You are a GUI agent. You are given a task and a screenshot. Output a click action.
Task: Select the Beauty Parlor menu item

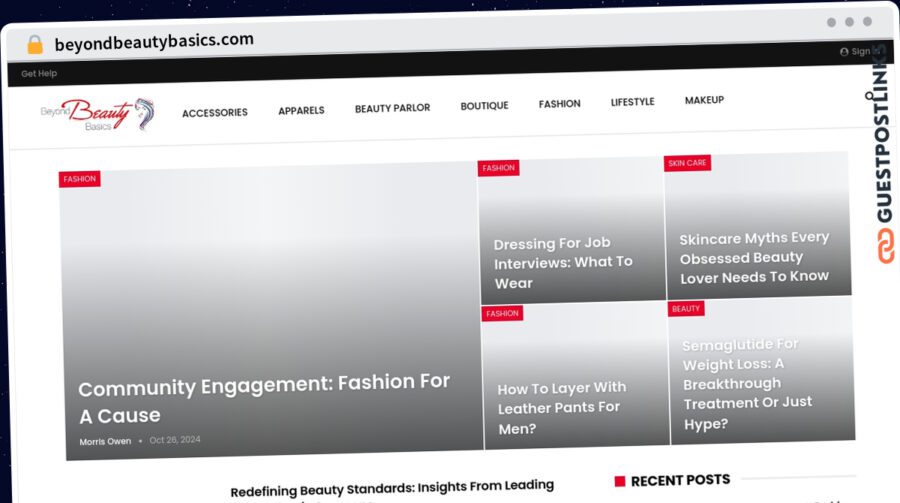pos(392,108)
